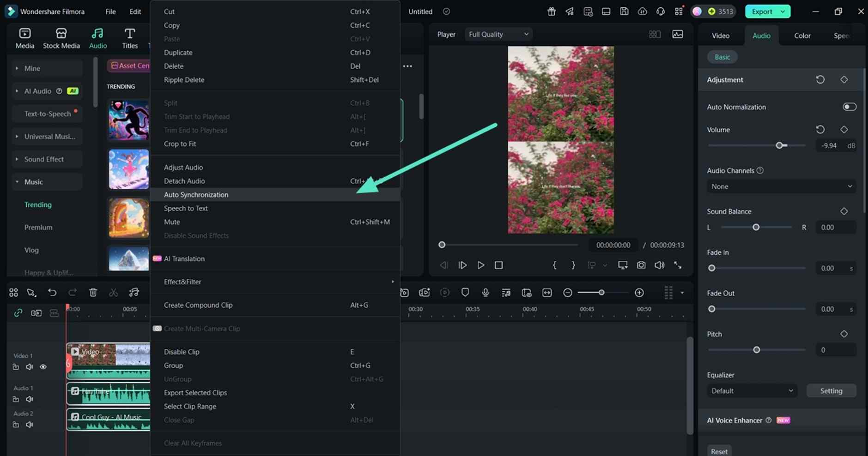The width and height of the screenshot is (868, 456).
Task: Mute the Audio 2 track speaker
Action: tap(29, 425)
